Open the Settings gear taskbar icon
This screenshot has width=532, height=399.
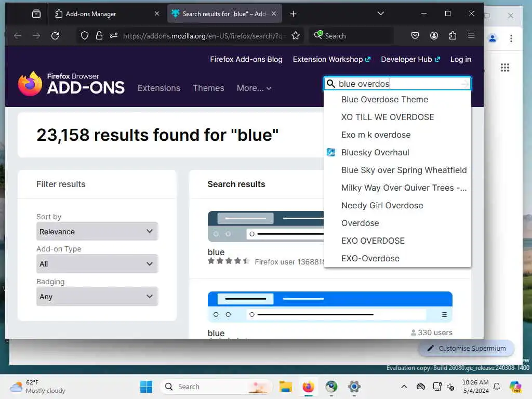tap(354, 387)
